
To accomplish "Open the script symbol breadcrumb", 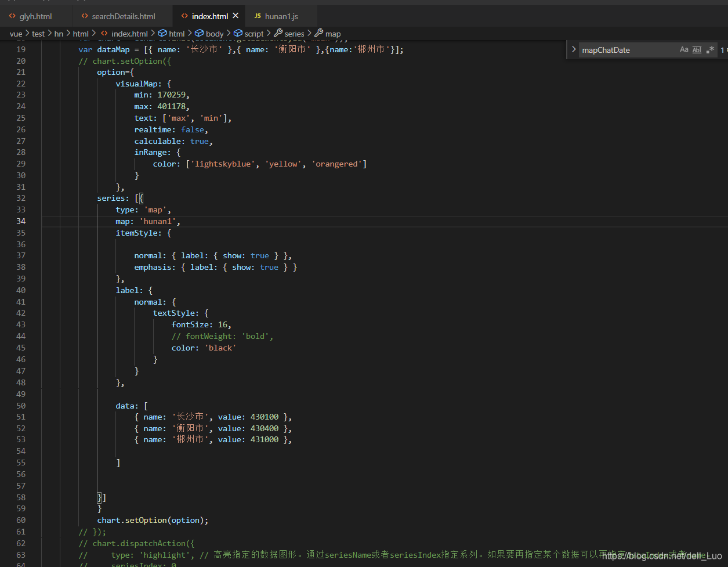I will (254, 34).
